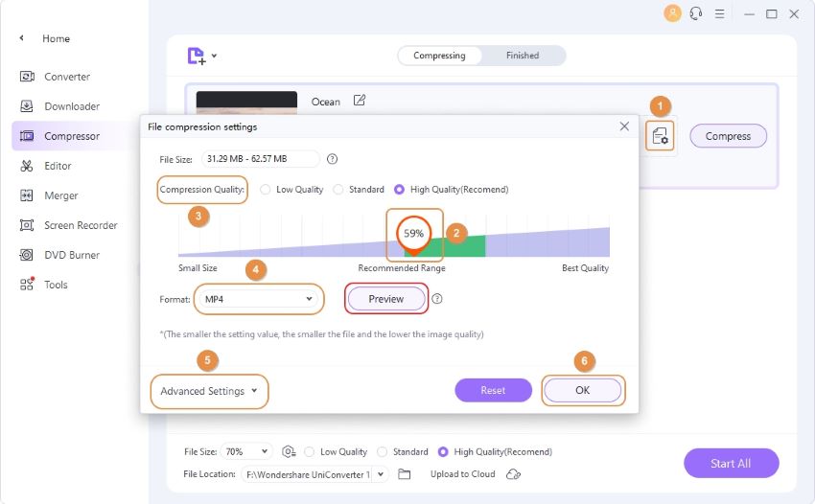The width and height of the screenshot is (815, 504).
Task: Open the Merger sidebar icon
Action: click(27, 195)
